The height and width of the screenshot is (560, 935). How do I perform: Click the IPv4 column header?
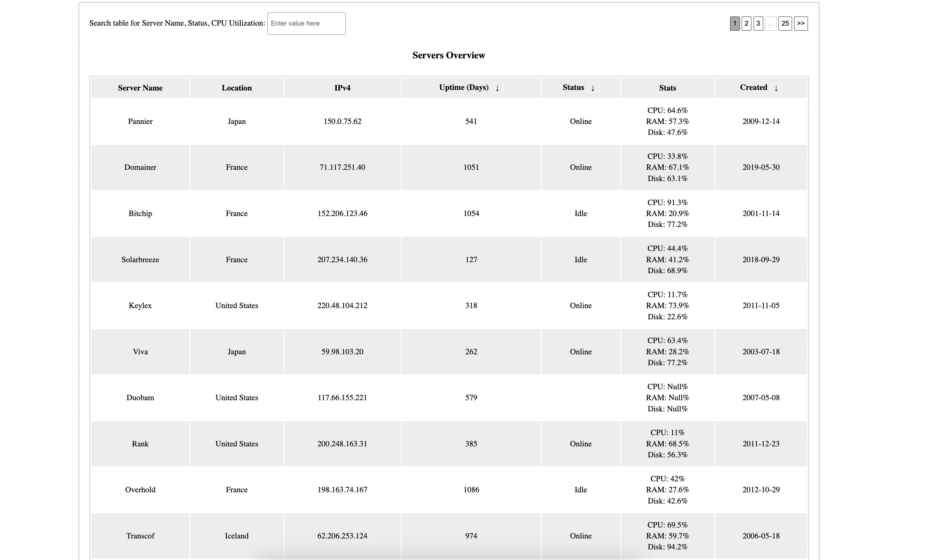coord(342,87)
